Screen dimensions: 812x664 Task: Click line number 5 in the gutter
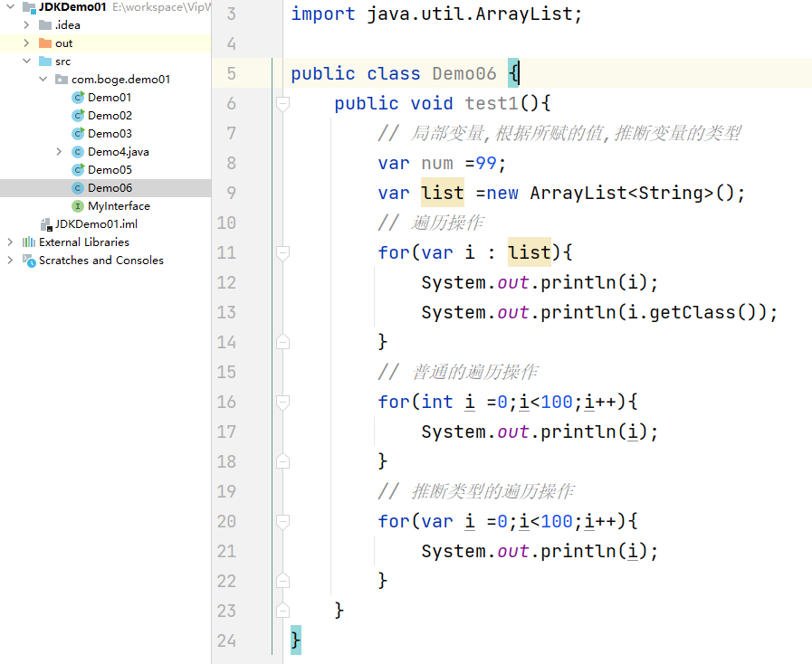232,73
